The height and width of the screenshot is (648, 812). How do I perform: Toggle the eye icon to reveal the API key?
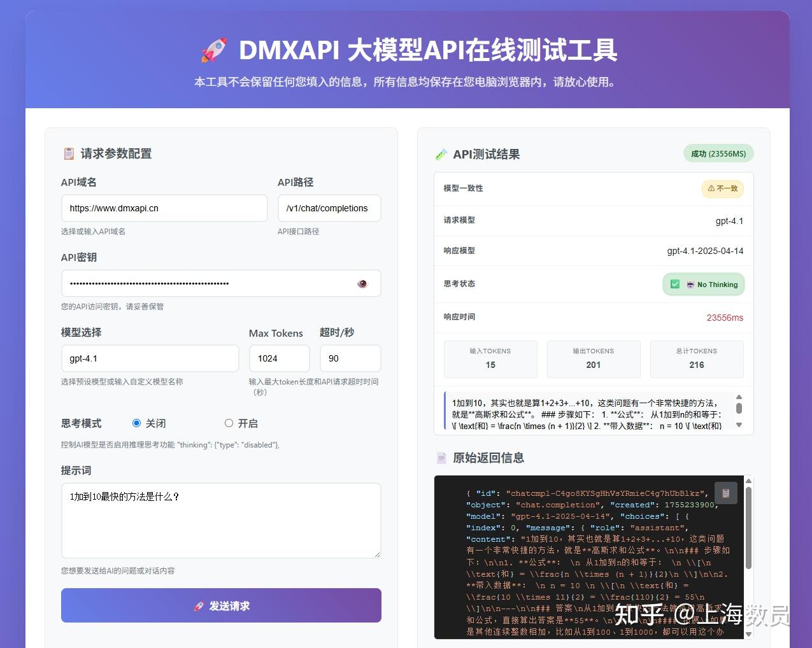[362, 283]
